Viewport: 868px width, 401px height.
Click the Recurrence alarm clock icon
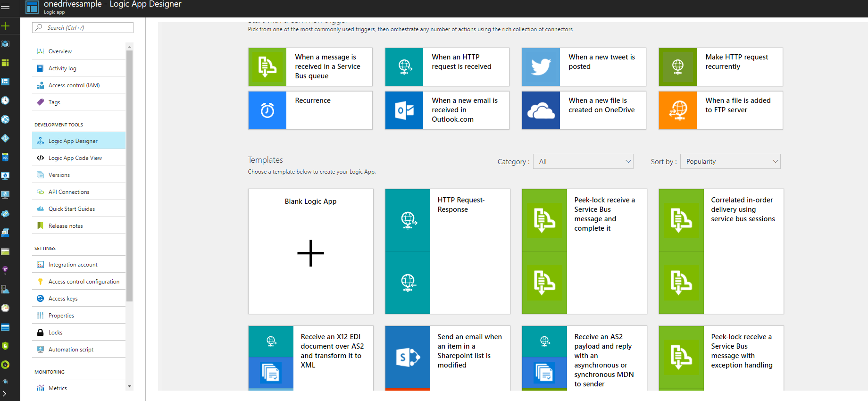[267, 110]
